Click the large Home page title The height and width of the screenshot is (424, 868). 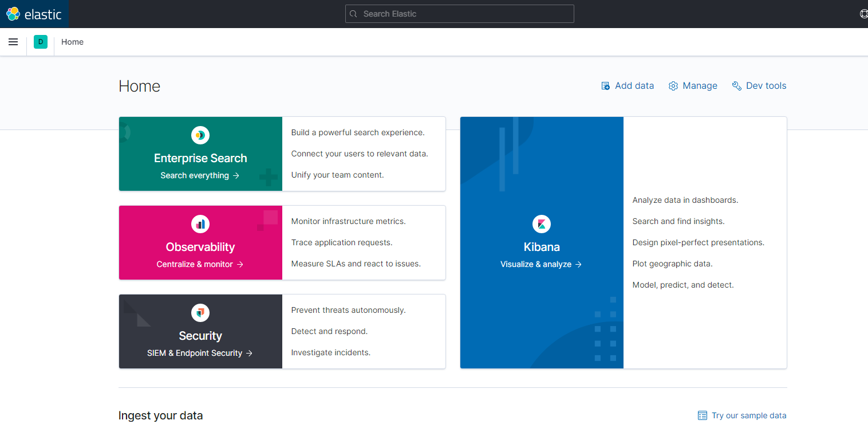(140, 86)
